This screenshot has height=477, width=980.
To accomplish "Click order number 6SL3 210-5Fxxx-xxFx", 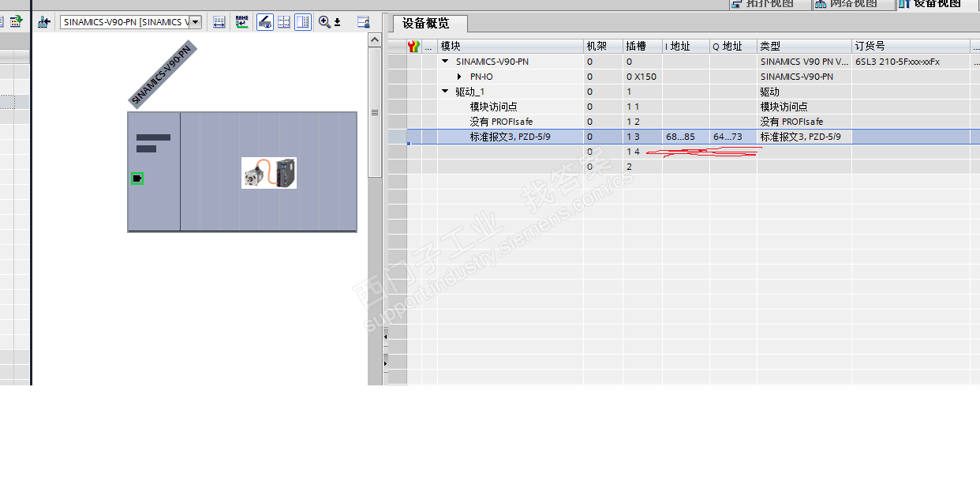I will 897,62.
